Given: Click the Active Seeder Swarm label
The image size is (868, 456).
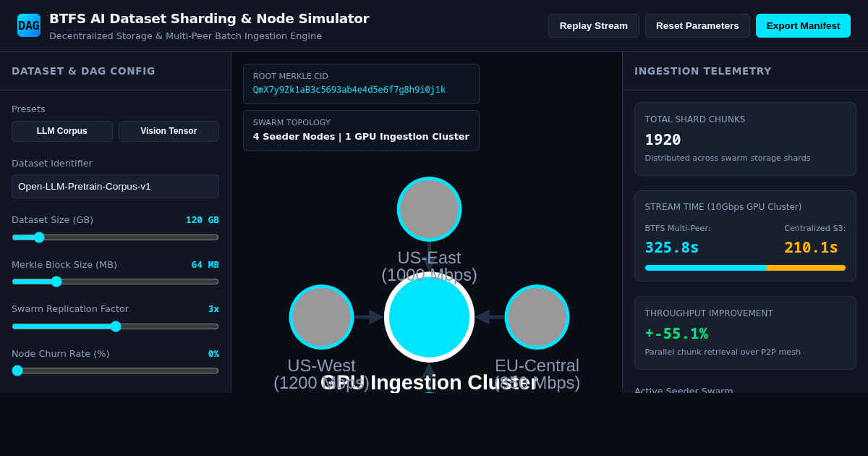Looking at the screenshot, I should (x=684, y=389).
